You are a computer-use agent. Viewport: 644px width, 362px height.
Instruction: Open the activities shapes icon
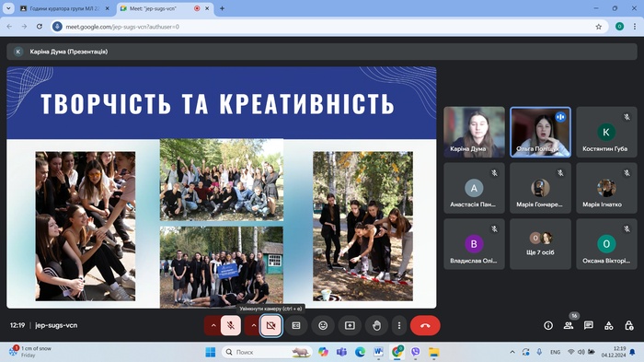609,325
